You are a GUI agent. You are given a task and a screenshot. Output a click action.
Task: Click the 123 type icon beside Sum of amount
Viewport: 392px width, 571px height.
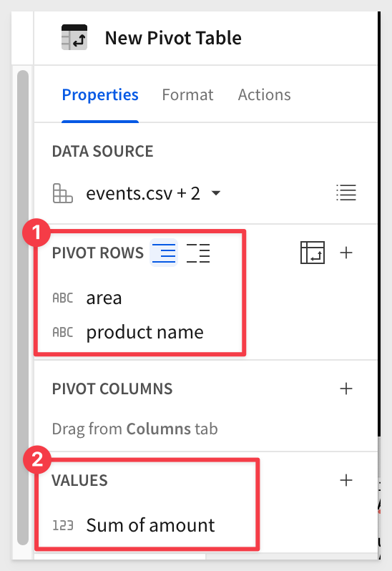63,525
